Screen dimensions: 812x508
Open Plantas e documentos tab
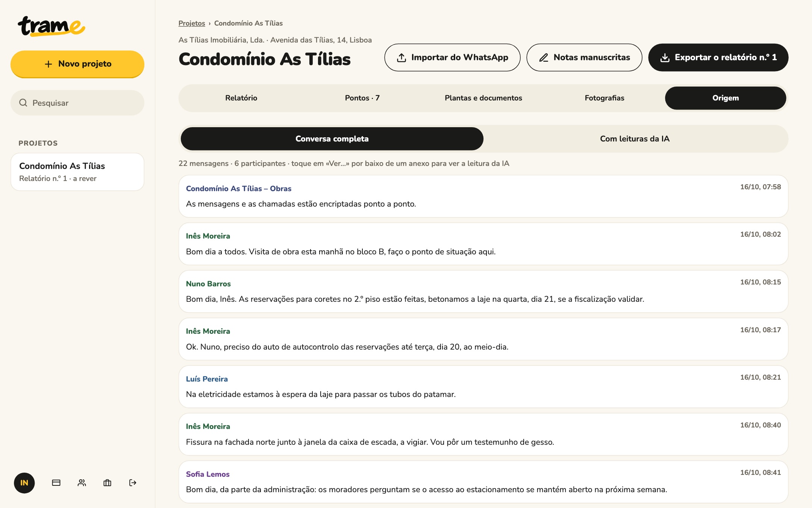pos(483,98)
